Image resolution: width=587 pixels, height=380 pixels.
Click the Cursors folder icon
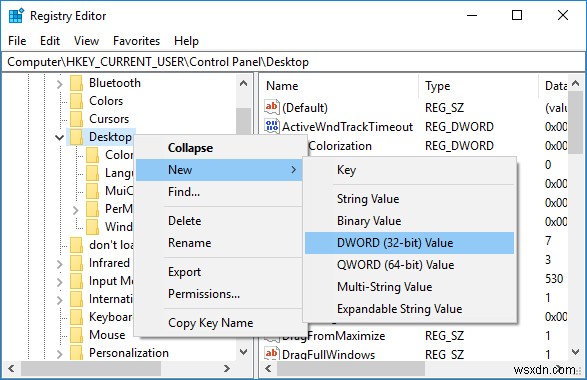[76, 119]
